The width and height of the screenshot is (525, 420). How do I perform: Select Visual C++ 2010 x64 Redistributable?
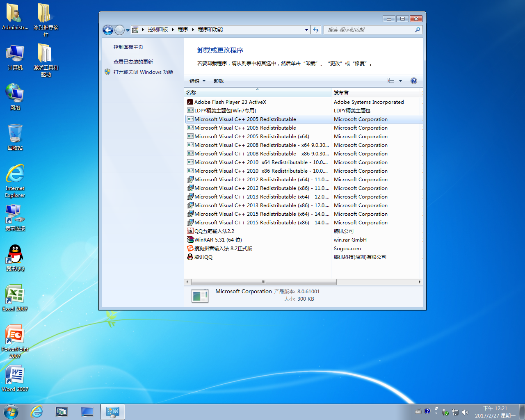(x=304, y=162)
